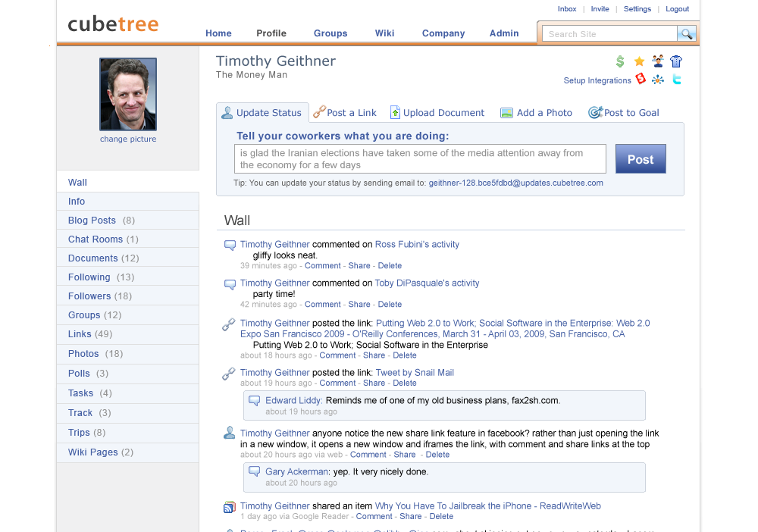Open Tasks (4) in sidebar

point(127,393)
